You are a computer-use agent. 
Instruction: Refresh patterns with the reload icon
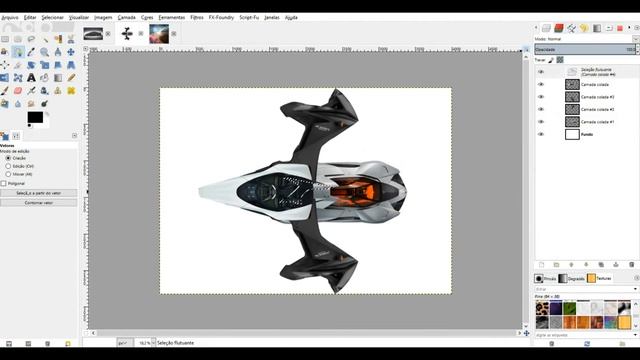pyautogui.click(x=587, y=344)
